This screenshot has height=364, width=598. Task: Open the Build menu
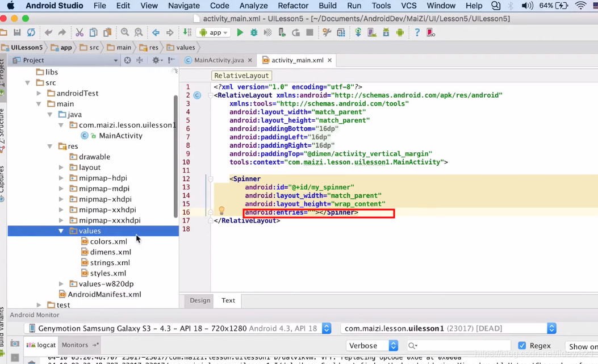pyautogui.click(x=328, y=6)
